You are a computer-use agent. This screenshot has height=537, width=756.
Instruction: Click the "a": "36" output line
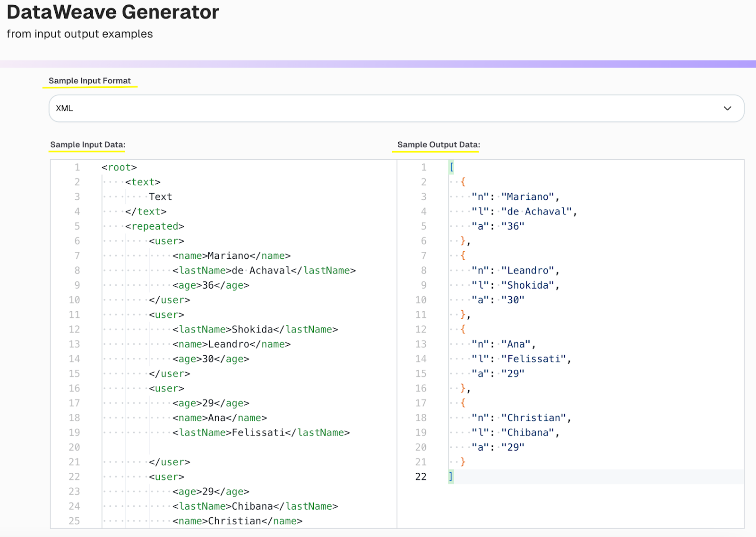(x=498, y=226)
